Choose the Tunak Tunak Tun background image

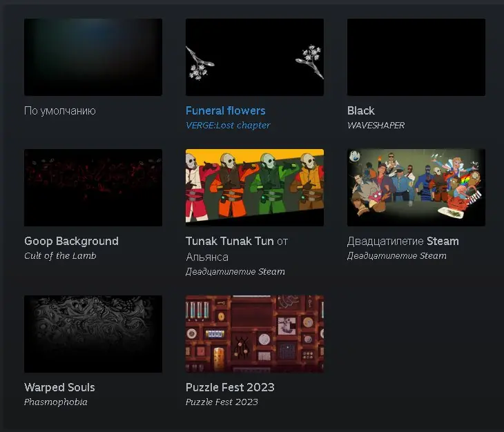[x=255, y=188]
